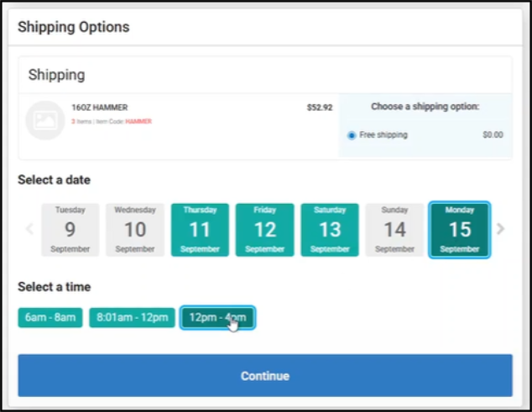
Task: Click the Shipping section header
Action: coord(56,75)
